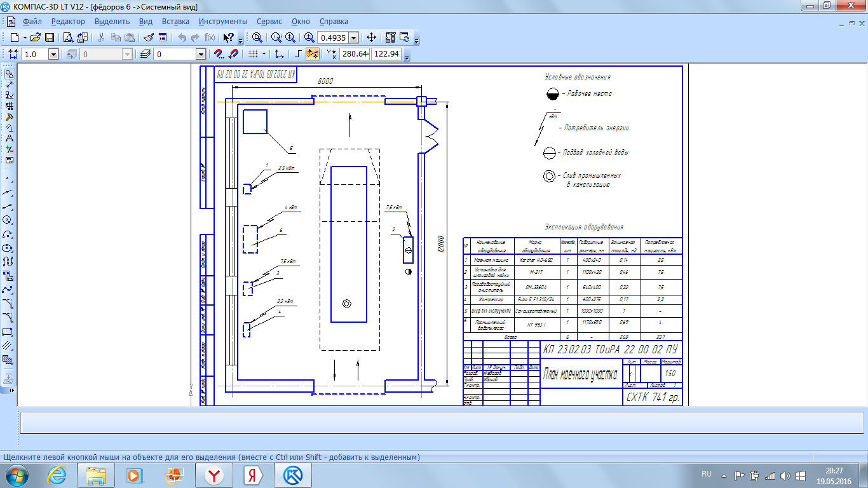Open the scale 0.4935 dropdown
Viewport: 868px width, 488px height.
[353, 37]
